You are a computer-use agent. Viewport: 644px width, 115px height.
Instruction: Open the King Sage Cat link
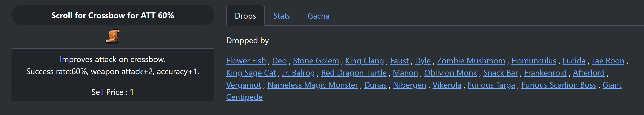[x=251, y=73]
